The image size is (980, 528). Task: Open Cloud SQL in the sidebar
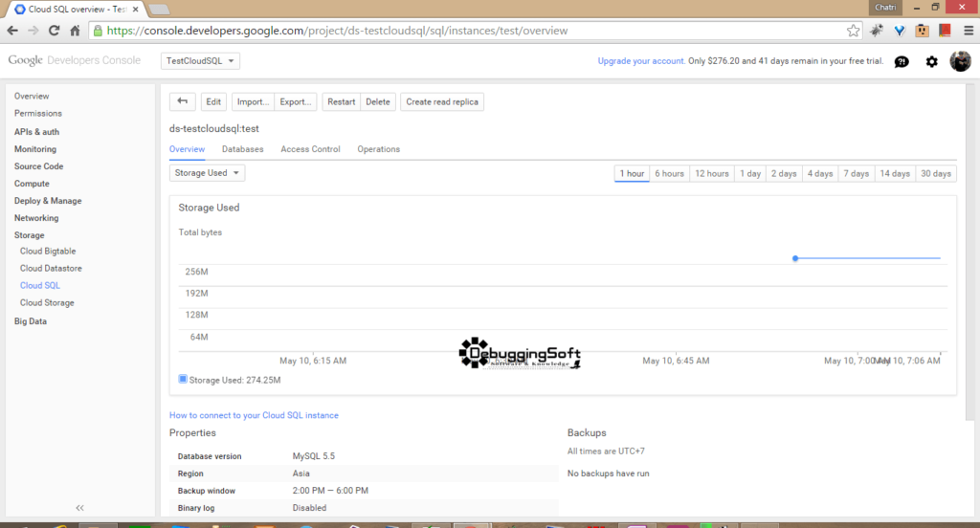[x=40, y=286]
